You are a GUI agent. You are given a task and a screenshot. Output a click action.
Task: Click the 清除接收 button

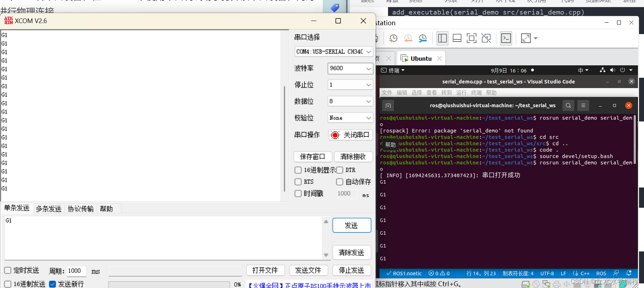353,157
